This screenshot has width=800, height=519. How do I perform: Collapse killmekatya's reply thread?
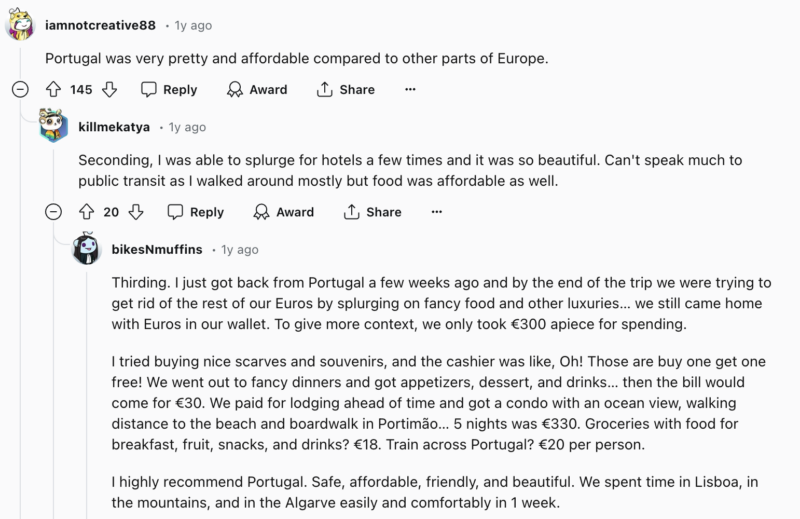point(53,212)
